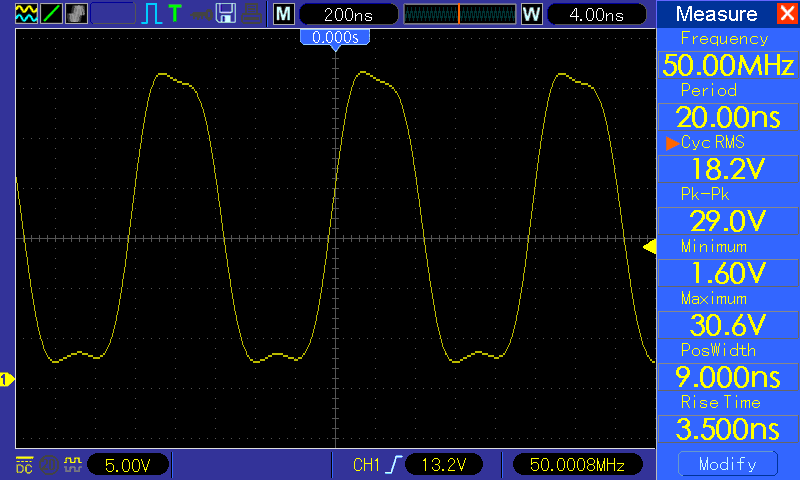800x480 pixels.
Task: Click the sine wave icon in top toolbar
Action: pos(26,14)
